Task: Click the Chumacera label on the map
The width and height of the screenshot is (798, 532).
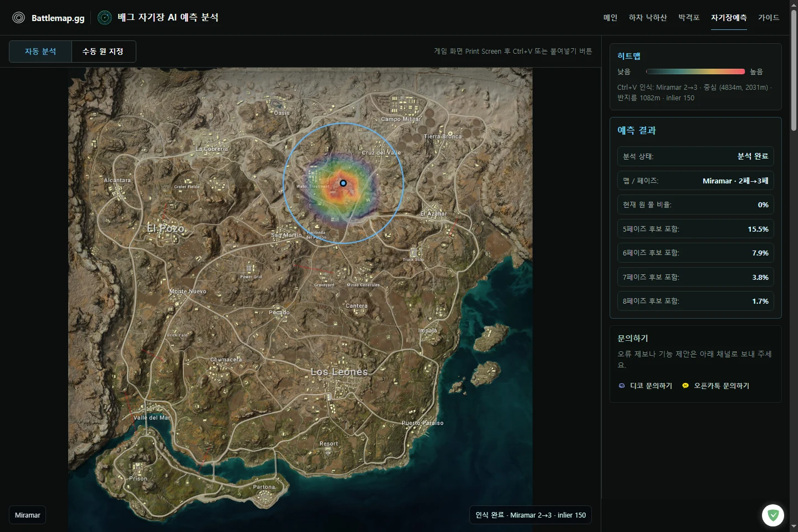Action: pos(226,360)
